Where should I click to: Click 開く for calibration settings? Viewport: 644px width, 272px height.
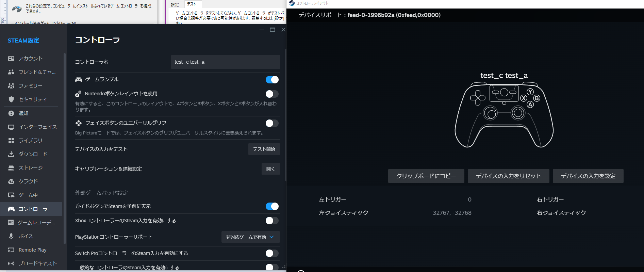pyautogui.click(x=271, y=169)
